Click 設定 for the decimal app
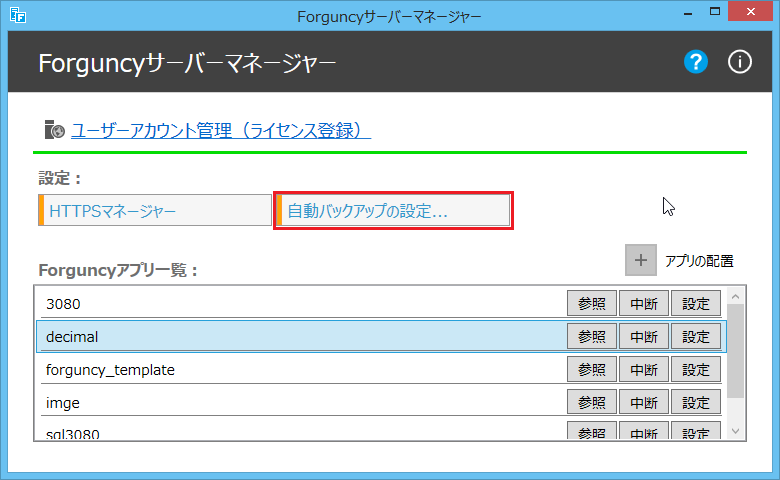Image resolution: width=780 pixels, height=480 pixels. [x=695, y=337]
